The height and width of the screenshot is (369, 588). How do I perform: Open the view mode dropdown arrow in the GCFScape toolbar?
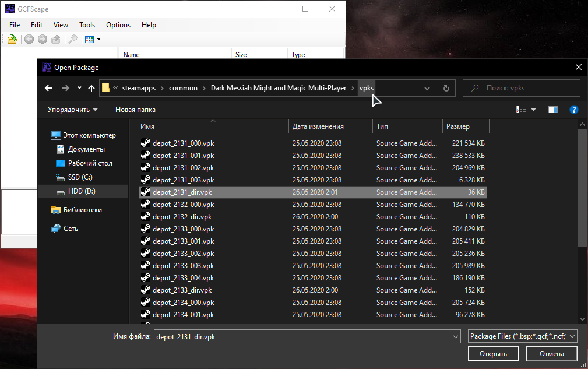pos(98,40)
